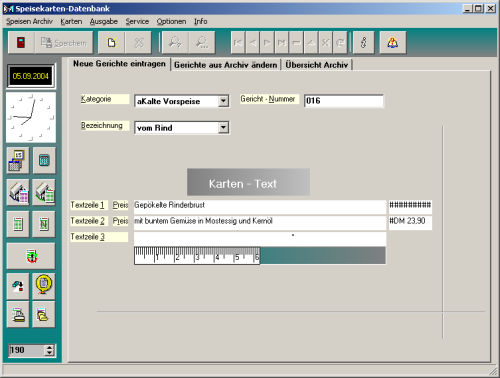Image resolution: width=500 pixels, height=378 pixels.
Task: Click the Bezeichnung label
Action: pyautogui.click(x=105, y=126)
